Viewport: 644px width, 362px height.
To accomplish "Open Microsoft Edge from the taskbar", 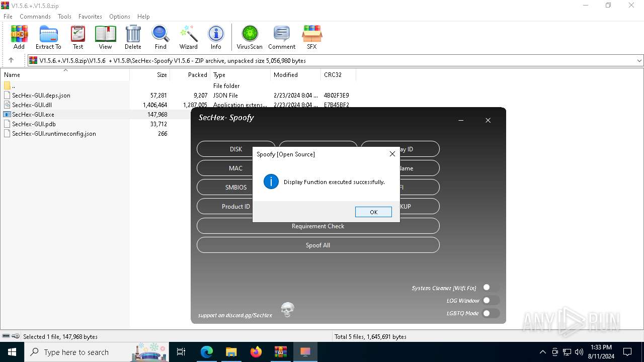I will pyautogui.click(x=207, y=352).
